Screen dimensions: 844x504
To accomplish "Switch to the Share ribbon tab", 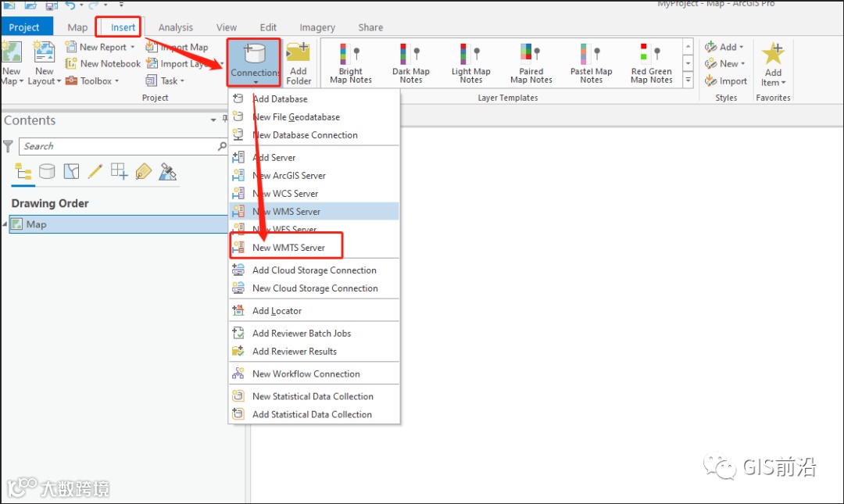I will [x=370, y=27].
